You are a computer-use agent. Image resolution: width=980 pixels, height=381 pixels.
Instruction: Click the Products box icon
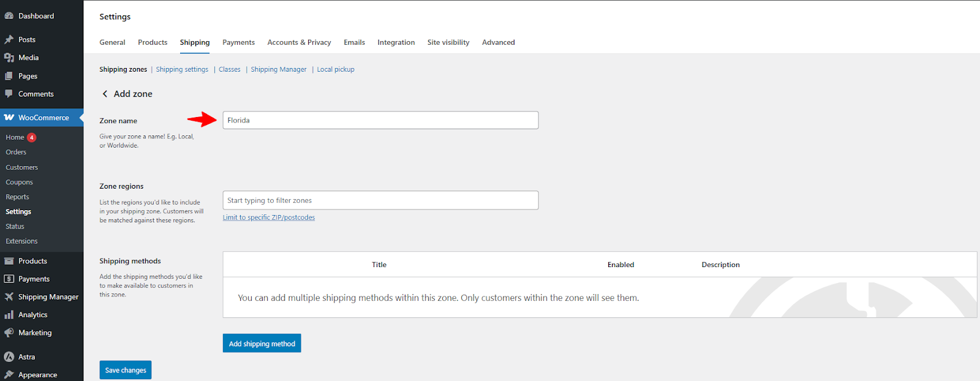(9, 261)
